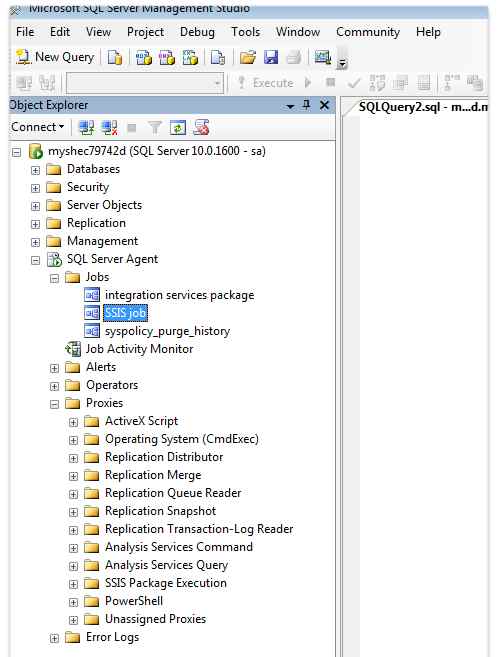Click the Connect Object Explorer icon
Screen dimensions: 498x657
point(87,127)
